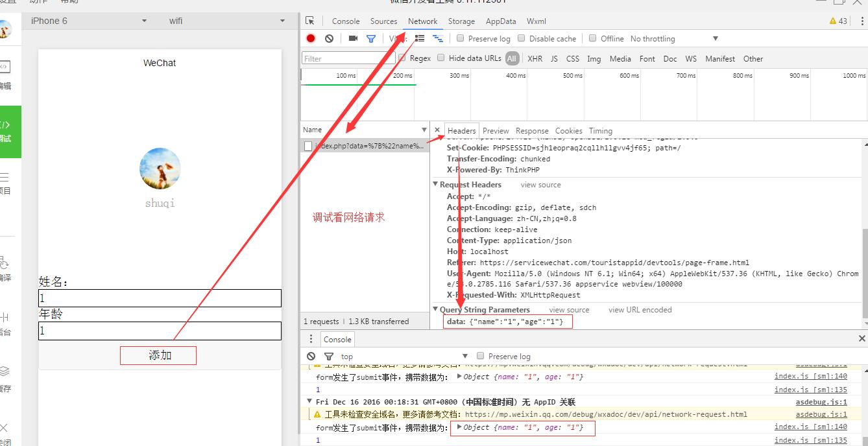Click the 姓名 input field in simulator

point(160,298)
